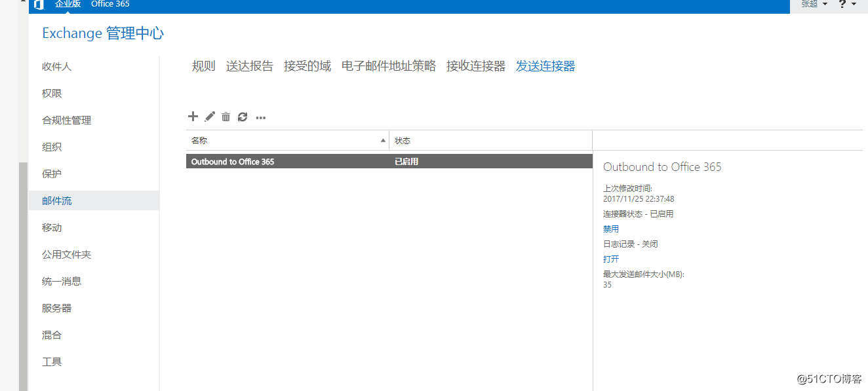Open the help question mark menu
The image size is (868, 391).
[x=847, y=4]
